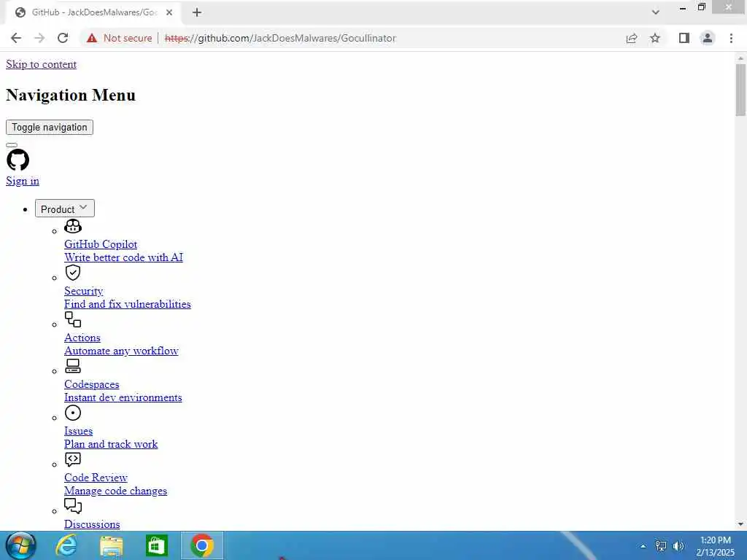
Task: Expand the Product dropdown
Action: pos(65,209)
